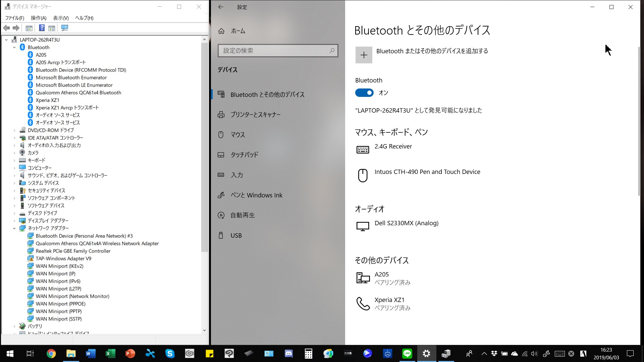Viewport: 644px width, 362px height.
Task: Open Google Chrome from the taskbar
Action: click(51, 353)
